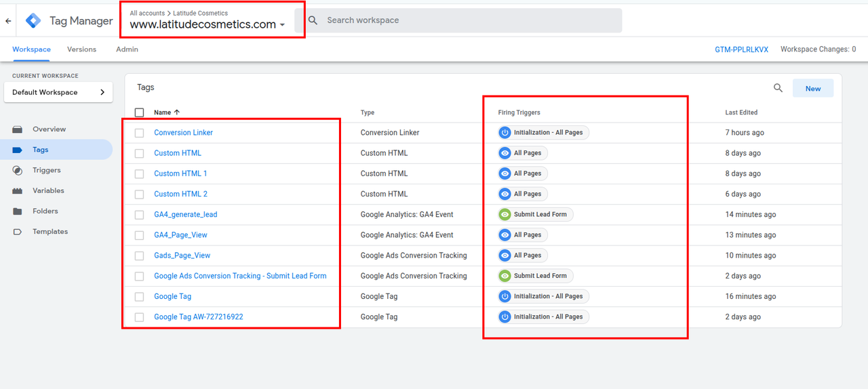Click the All Pages trigger for Custom HTML 1
The width and height of the screenshot is (868, 389).
(x=522, y=173)
